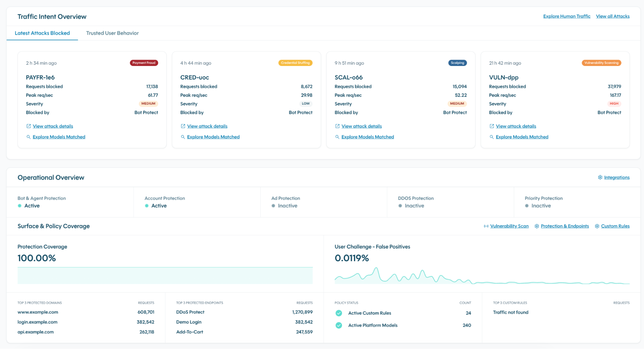The width and height of the screenshot is (644, 349).
Task: Click magnifier icon in VULN-dpp card
Action: click(492, 137)
